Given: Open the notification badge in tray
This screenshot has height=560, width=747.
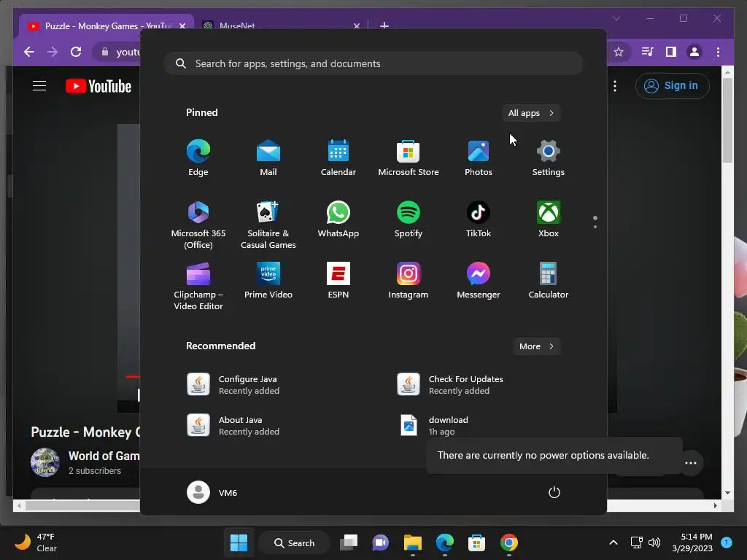Looking at the screenshot, I should pos(727,542).
